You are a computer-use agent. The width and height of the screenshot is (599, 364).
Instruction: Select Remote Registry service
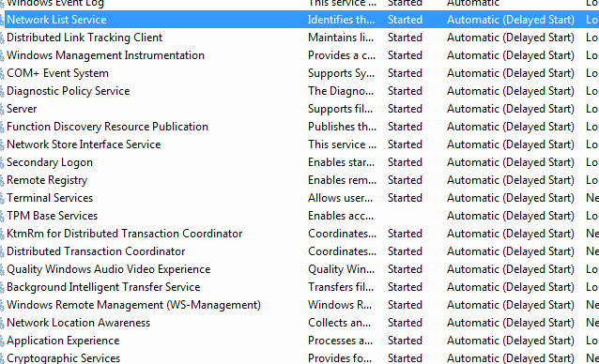[x=47, y=180]
